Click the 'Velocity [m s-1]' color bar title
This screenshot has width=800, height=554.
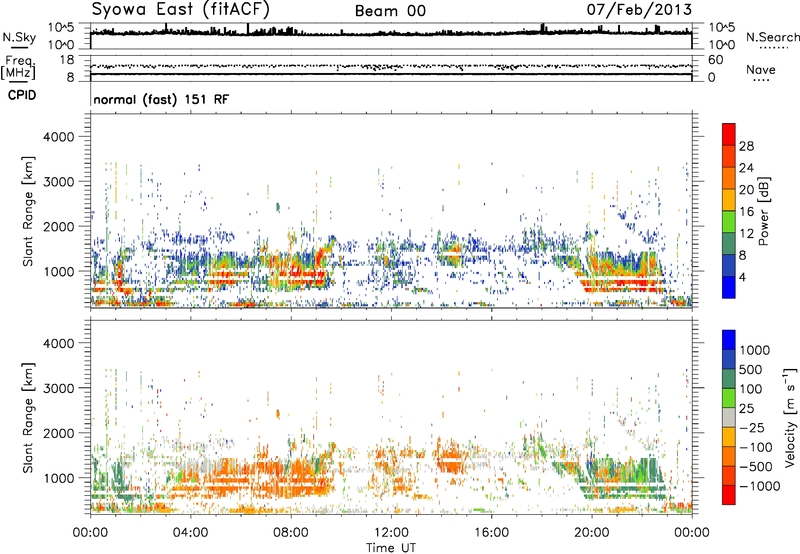click(x=790, y=417)
